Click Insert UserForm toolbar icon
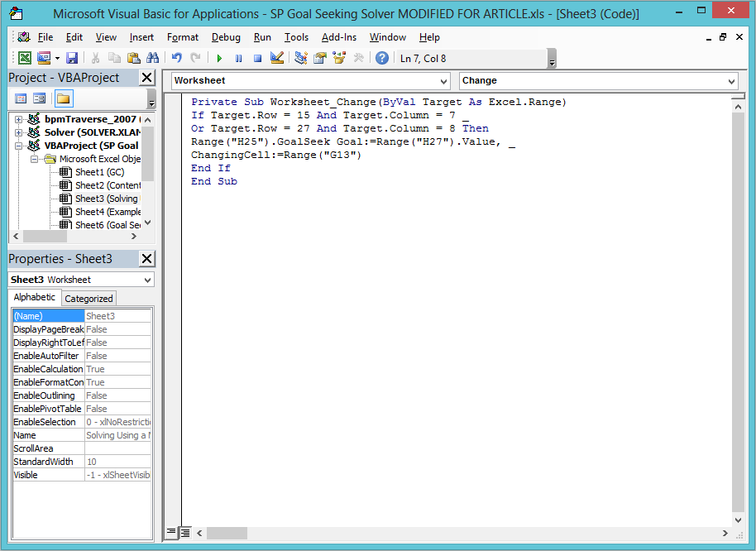Image resolution: width=756 pixels, height=551 pixels. [44, 59]
